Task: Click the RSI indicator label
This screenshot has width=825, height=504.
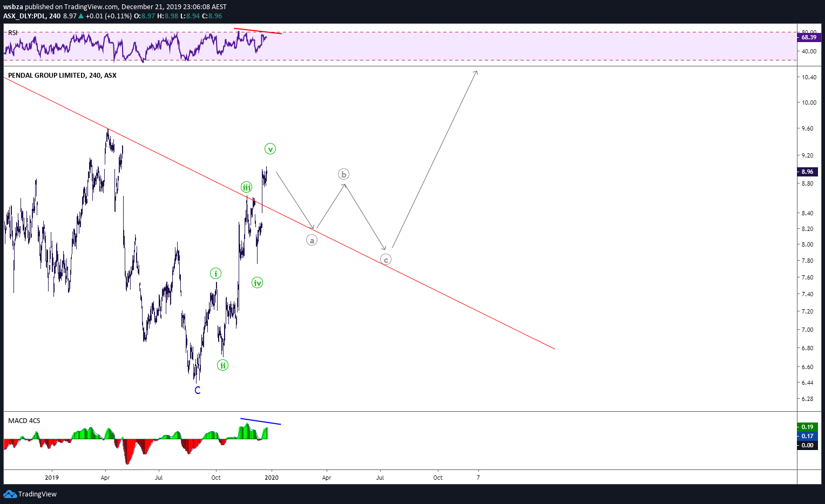Action: (12, 33)
